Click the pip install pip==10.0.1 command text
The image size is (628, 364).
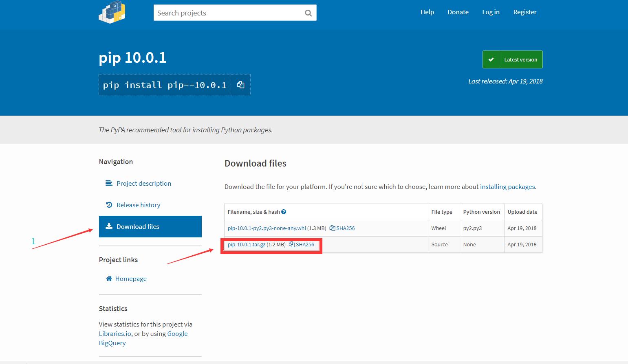pyautogui.click(x=165, y=85)
